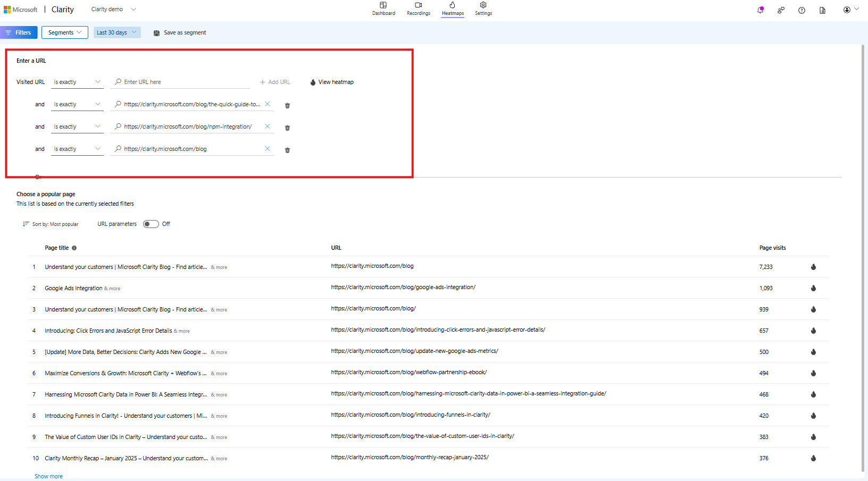The width and height of the screenshot is (868, 481).
Task: Open Visited URL 'is exactly' dropdown
Action: tap(77, 82)
